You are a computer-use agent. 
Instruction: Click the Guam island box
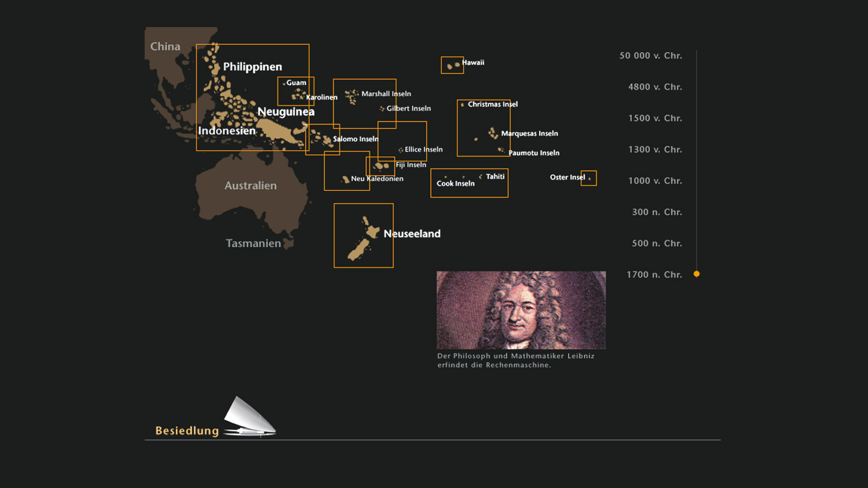(295, 91)
